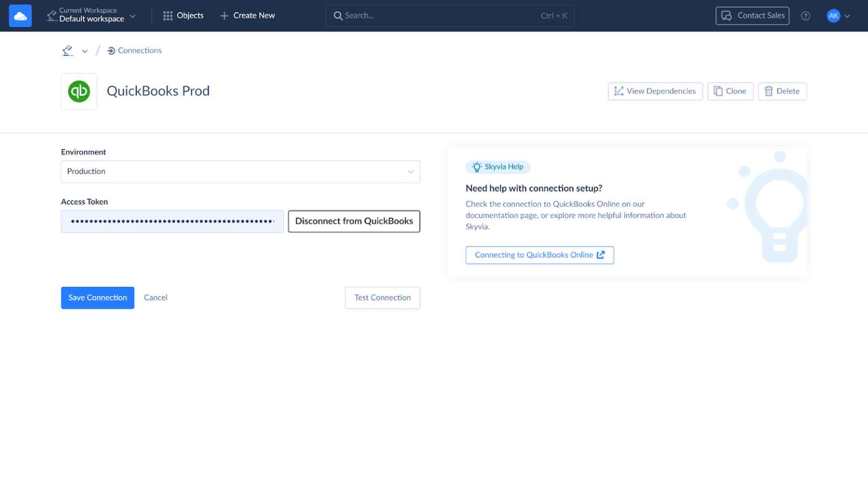Click the QuickBooks logo icon
This screenshot has width=868, height=488.
coord(79,91)
